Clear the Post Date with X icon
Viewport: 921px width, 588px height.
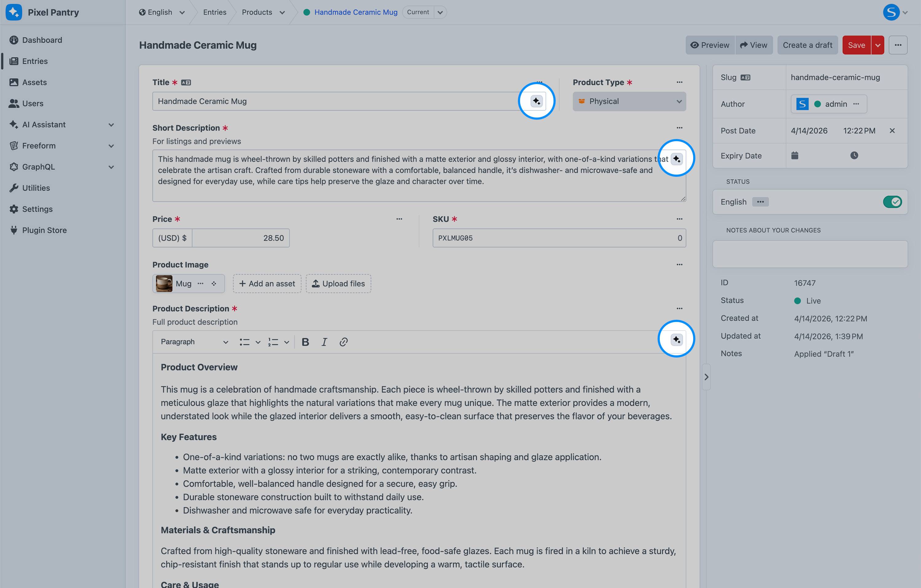click(x=892, y=131)
